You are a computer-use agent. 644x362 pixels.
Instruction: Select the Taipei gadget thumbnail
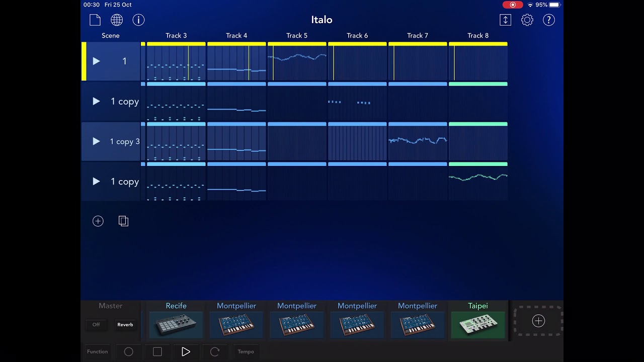click(x=478, y=325)
